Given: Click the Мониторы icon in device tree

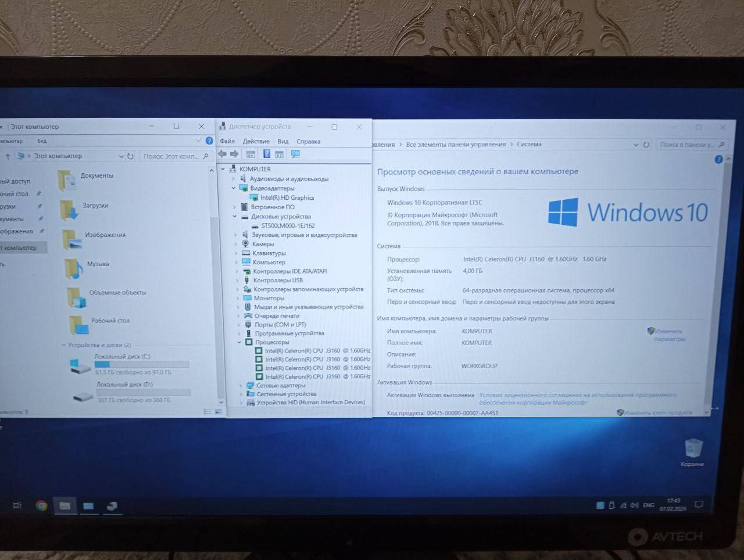Looking at the screenshot, I should 247,298.
